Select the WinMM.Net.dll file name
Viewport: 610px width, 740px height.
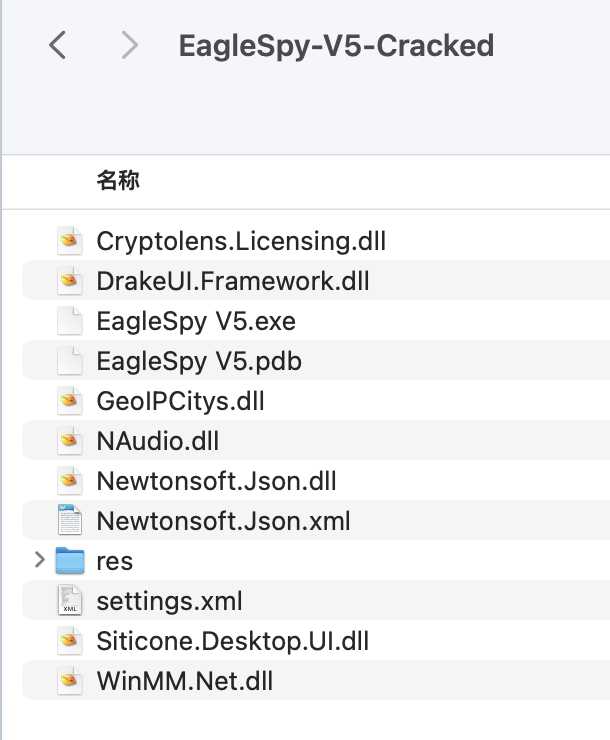(x=184, y=681)
